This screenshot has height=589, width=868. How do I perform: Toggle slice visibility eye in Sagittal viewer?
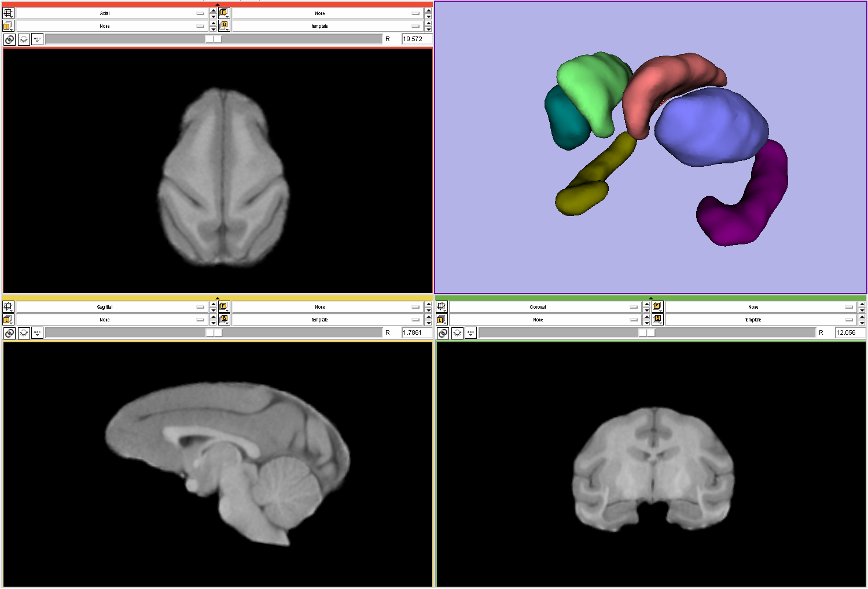tap(24, 333)
